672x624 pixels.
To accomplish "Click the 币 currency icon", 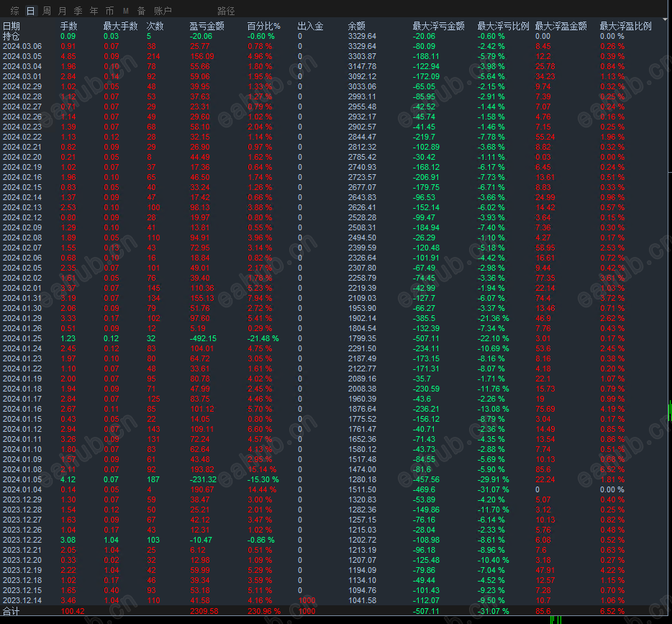I will 109,11.
